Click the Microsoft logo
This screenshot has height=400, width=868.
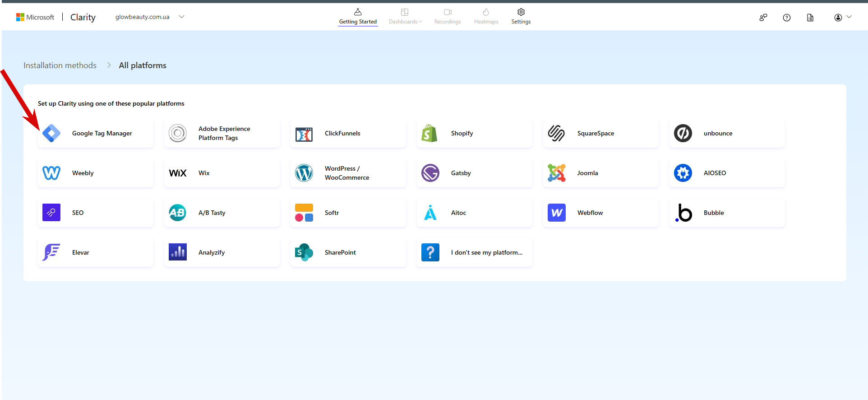tap(35, 17)
